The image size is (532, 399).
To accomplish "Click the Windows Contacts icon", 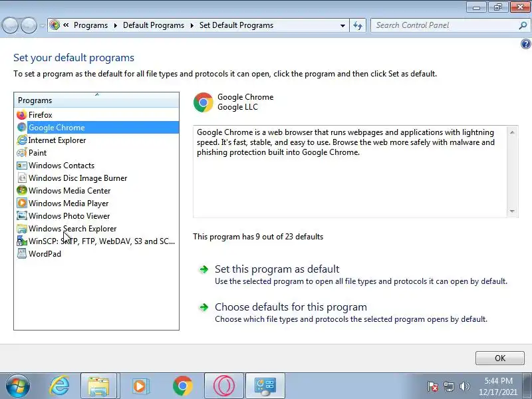I will (x=22, y=166).
